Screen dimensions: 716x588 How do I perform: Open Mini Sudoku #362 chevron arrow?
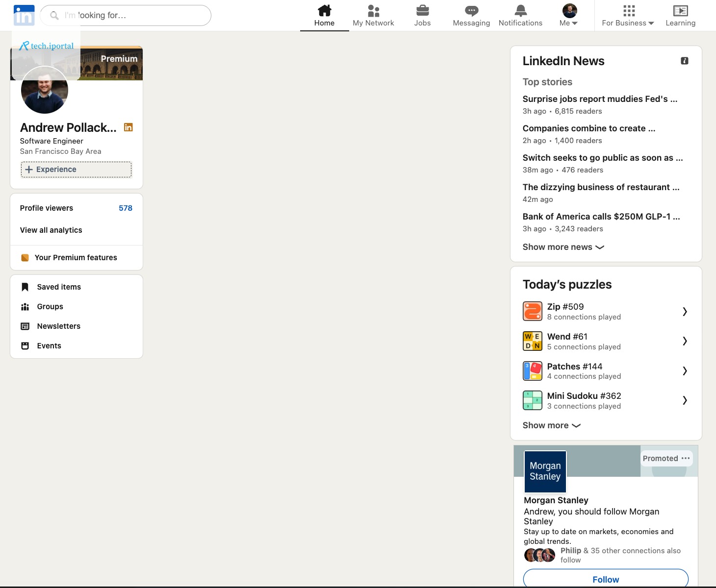685,400
